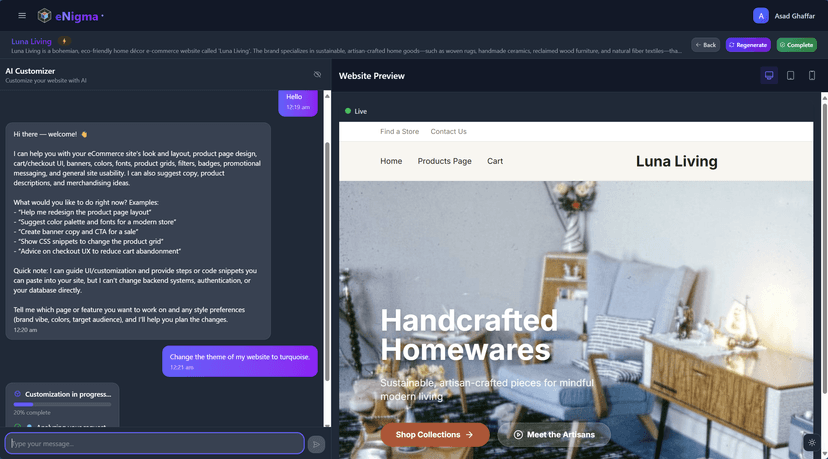The height and width of the screenshot is (459, 828).
Task: Switch preview to tablet view
Action: pyautogui.click(x=790, y=75)
